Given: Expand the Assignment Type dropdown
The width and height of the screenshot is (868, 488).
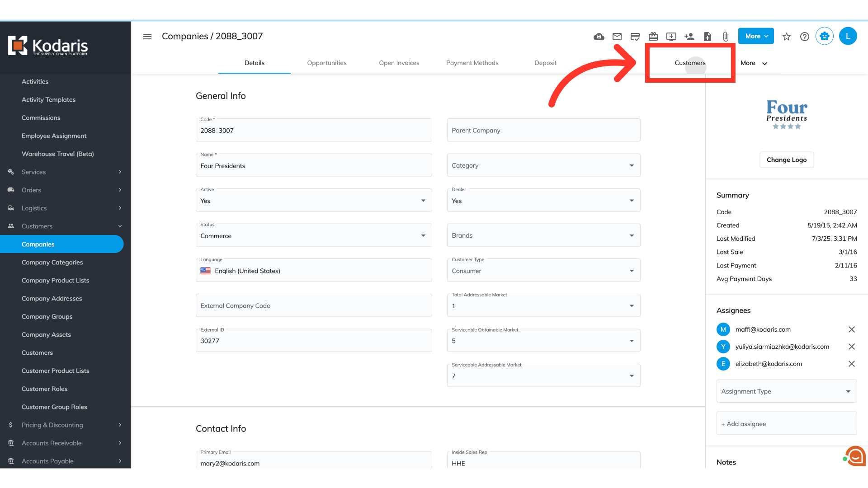Looking at the screenshot, I should pos(787,391).
